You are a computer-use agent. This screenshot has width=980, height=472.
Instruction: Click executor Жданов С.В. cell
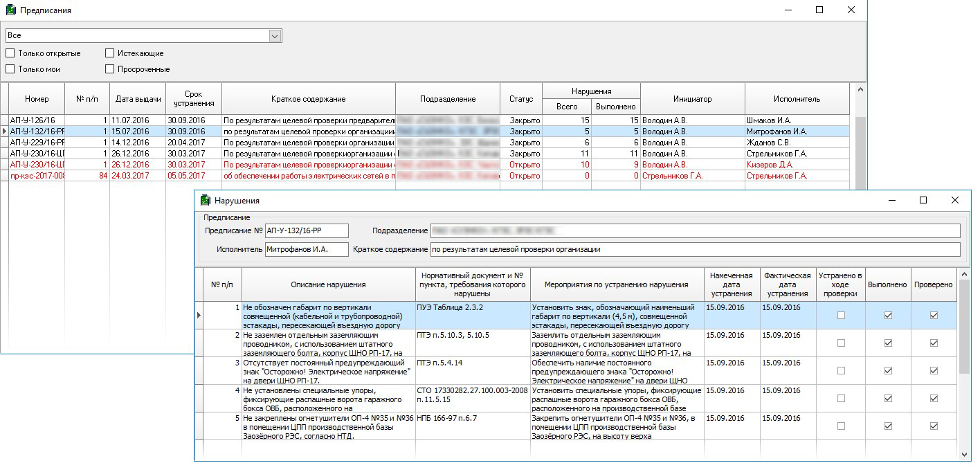point(797,143)
